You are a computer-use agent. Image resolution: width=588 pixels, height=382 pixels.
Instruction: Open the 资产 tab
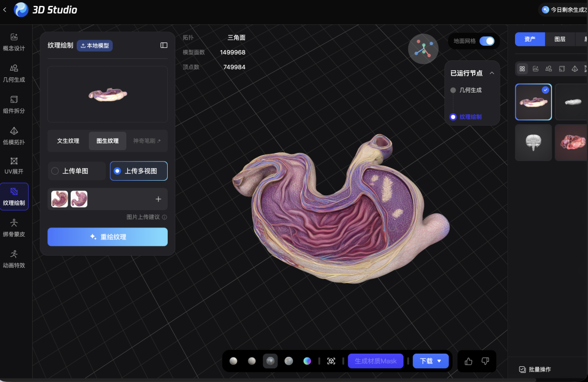click(530, 39)
